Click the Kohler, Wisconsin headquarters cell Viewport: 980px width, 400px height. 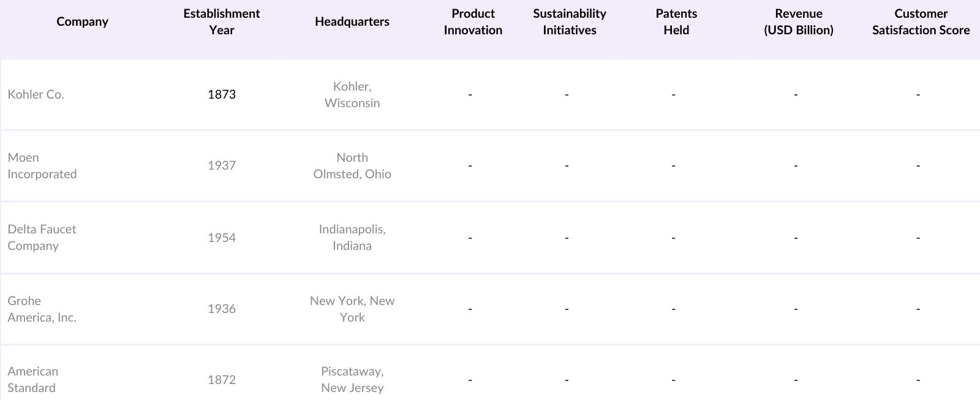point(352,94)
